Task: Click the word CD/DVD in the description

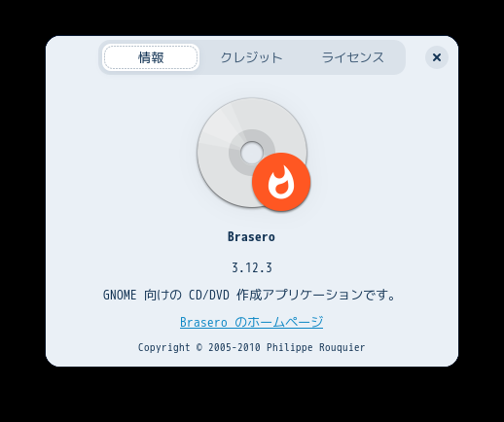Action: pyautogui.click(x=209, y=295)
